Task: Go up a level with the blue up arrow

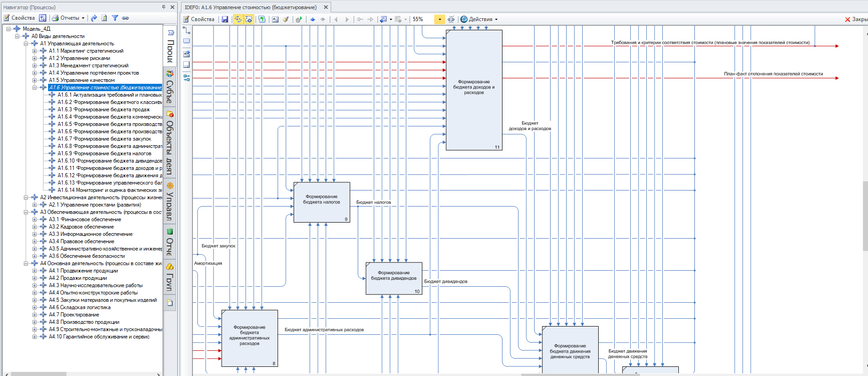Action: click(x=313, y=19)
